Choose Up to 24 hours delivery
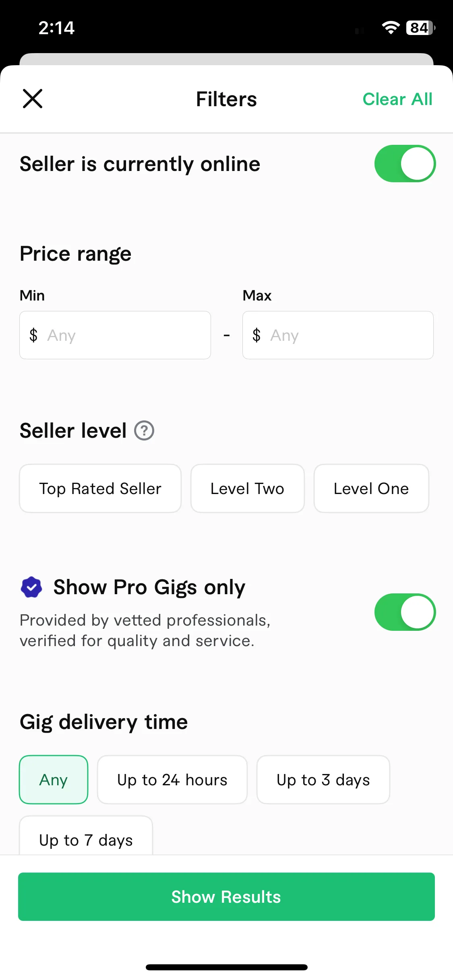Image resolution: width=453 pixels, height=980 pixels. (x=172, y=780)
